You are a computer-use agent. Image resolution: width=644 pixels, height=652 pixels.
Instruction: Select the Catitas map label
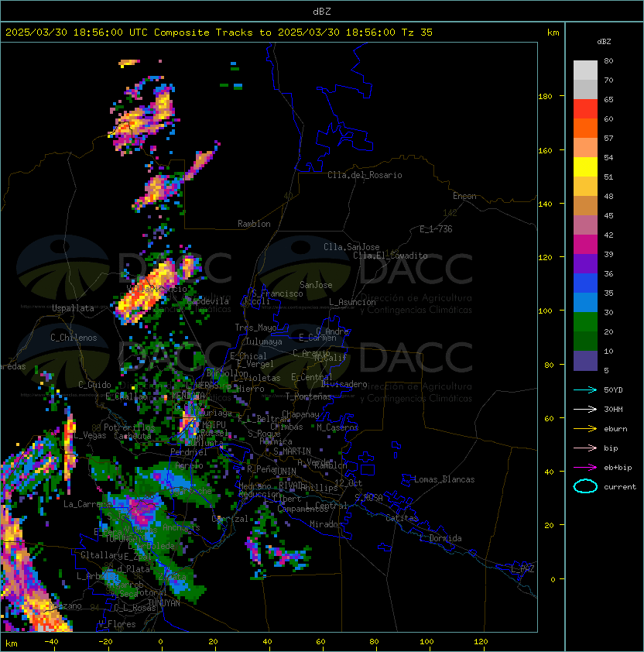pyautogui.click(x=402, y=518)
